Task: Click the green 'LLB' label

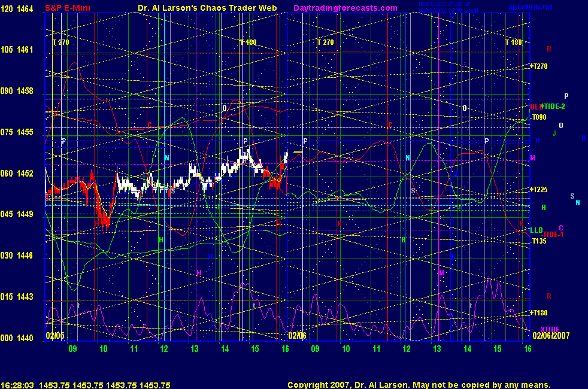Action: (x=537, y=230)
